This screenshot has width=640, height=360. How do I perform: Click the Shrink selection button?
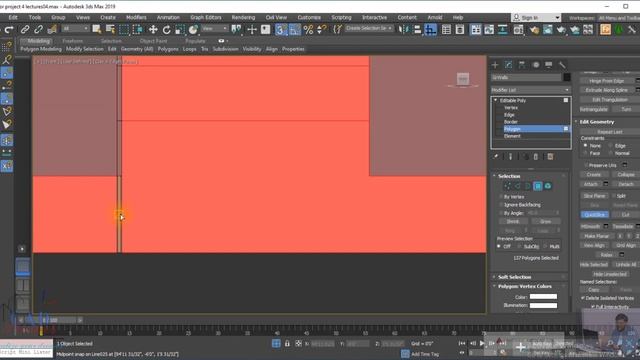(513, 221)
